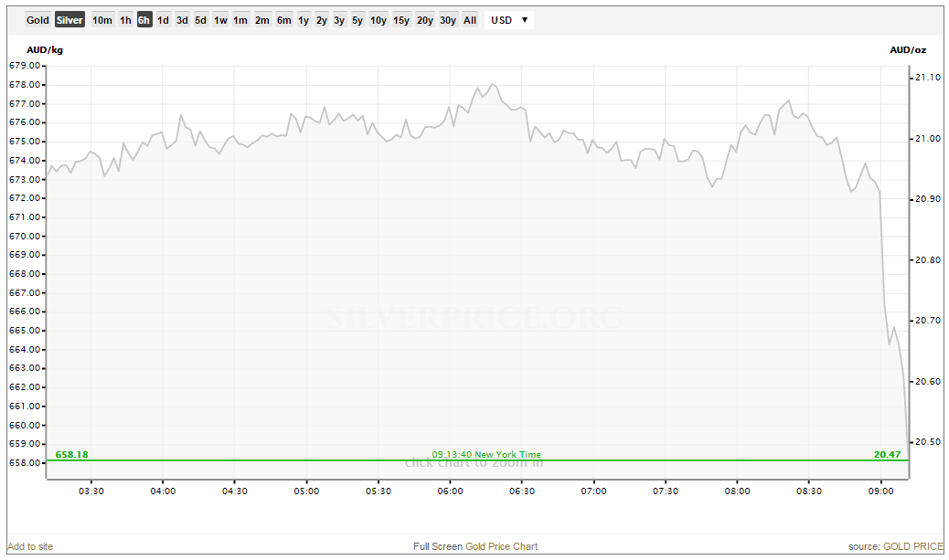Image resolution: width=949 pixels, height=560 pixels.
Task: Switch to 5d chart range
Action: click(200, 20)
